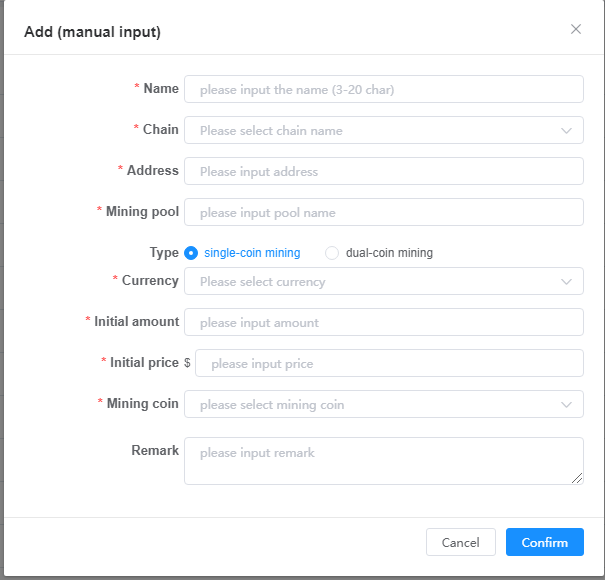Focus the Name input field

coord(384,89)
